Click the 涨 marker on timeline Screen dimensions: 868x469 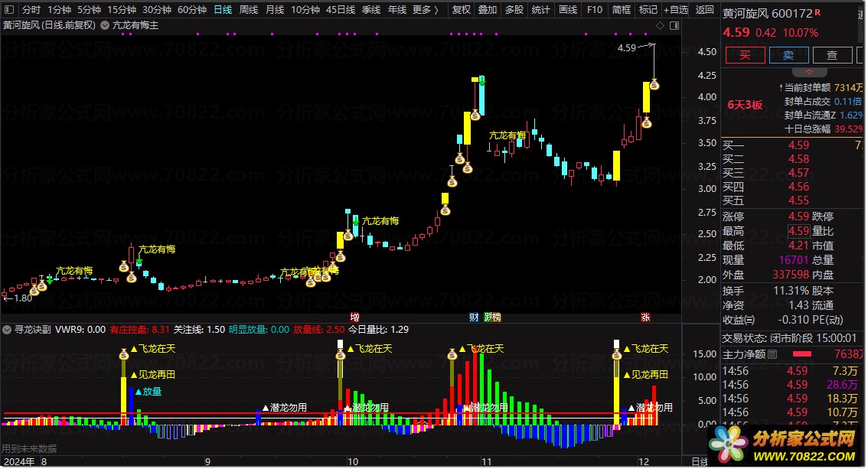tap(645, 317)
